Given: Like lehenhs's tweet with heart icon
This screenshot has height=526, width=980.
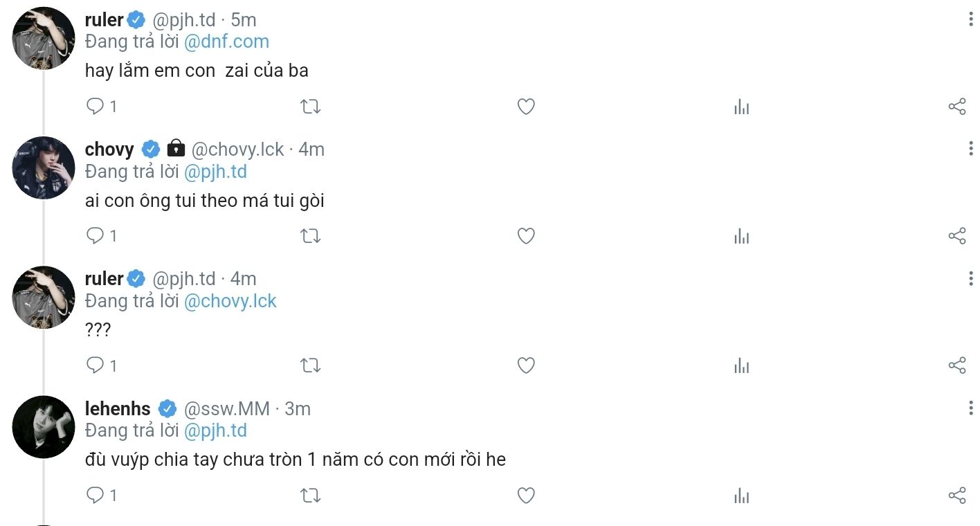Looking at the screenshot, I should pos(526,496).
